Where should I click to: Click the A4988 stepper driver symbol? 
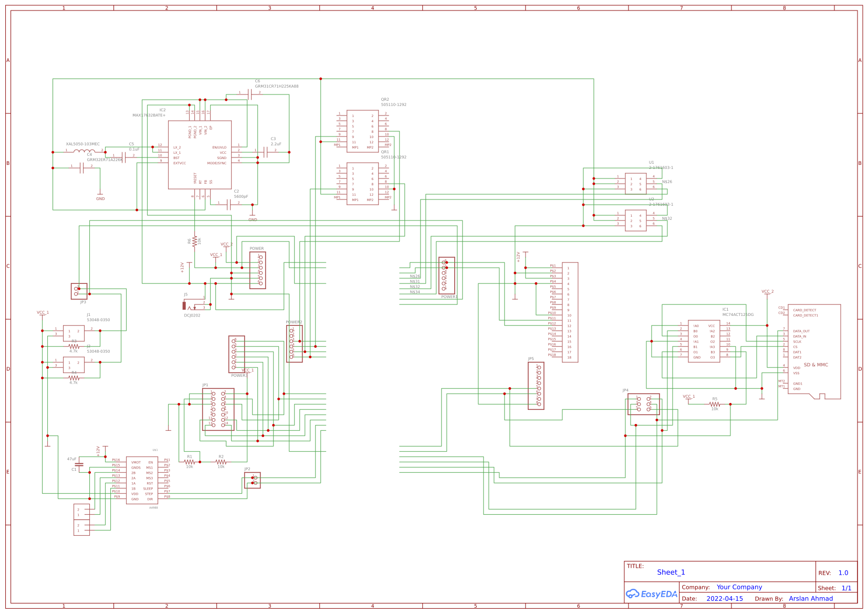(x=142, y=480)
